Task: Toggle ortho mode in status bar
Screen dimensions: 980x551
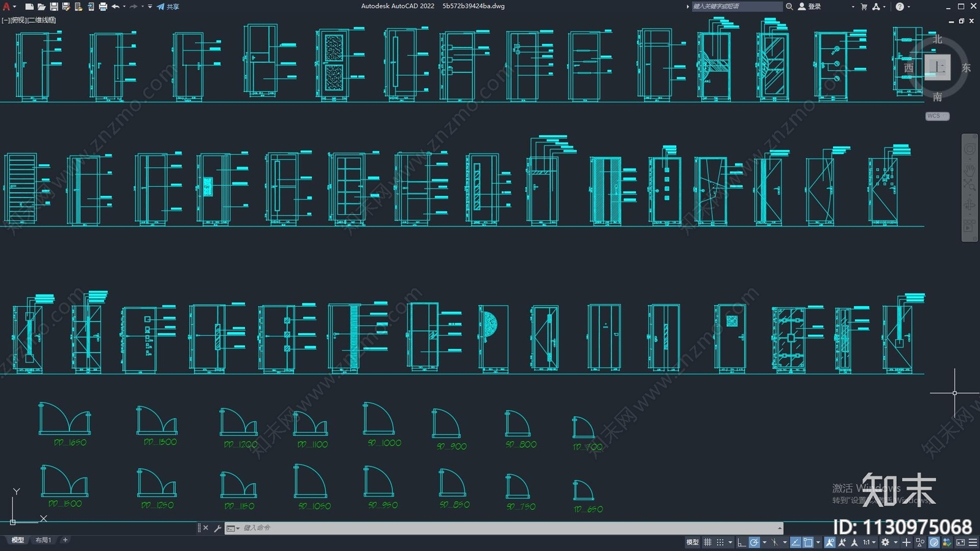Action: pyautogui.click(x=741, y=542)
